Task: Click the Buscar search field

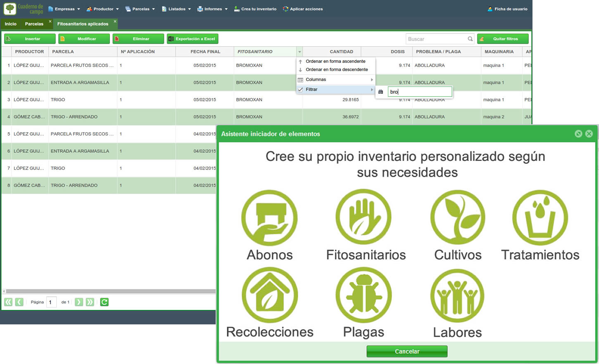Action: click(437, 39)
